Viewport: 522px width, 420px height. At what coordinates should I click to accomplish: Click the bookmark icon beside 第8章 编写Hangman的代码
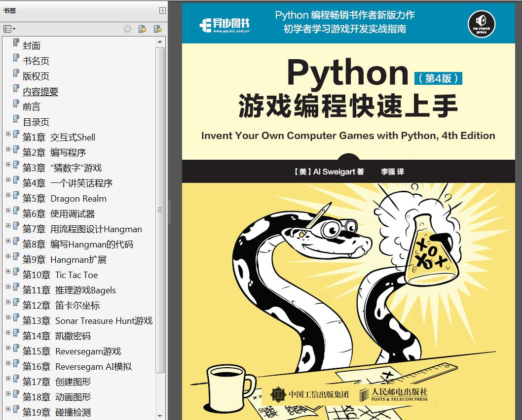click(x=16, y=242)
